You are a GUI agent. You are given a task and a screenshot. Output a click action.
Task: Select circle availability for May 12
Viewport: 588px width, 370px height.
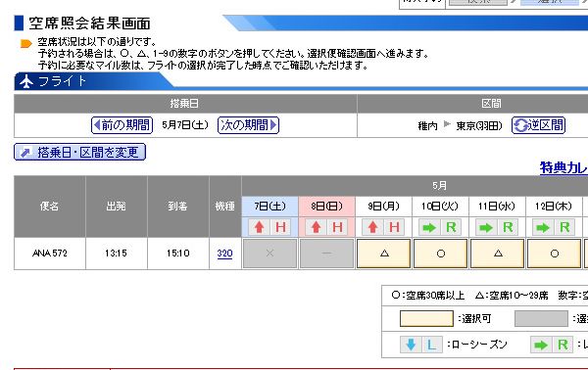click(x=555, y=254)
